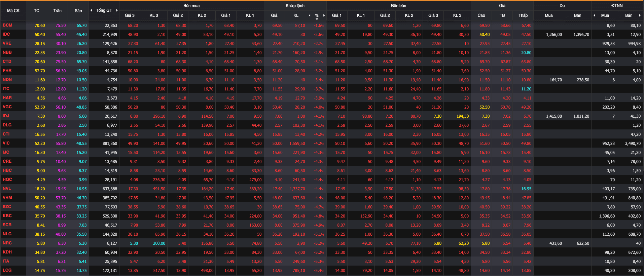Click the left arrow beside the % column
This screenshot has height=276, width=644.
(x=310, y=15)
